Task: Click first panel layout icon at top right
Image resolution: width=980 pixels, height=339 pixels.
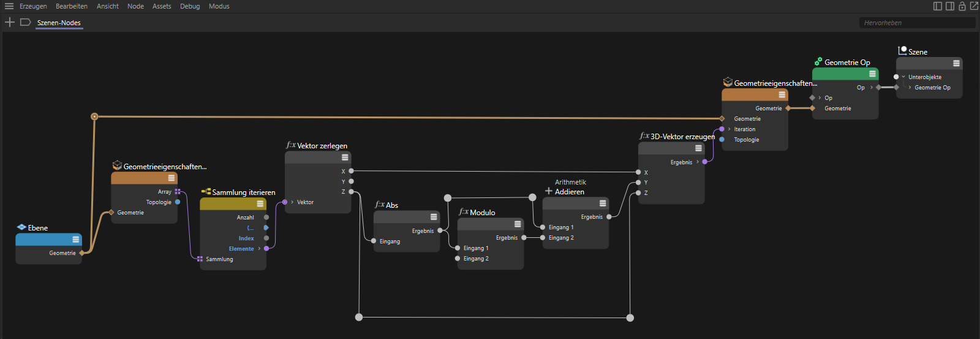Action: click(938, 6)
